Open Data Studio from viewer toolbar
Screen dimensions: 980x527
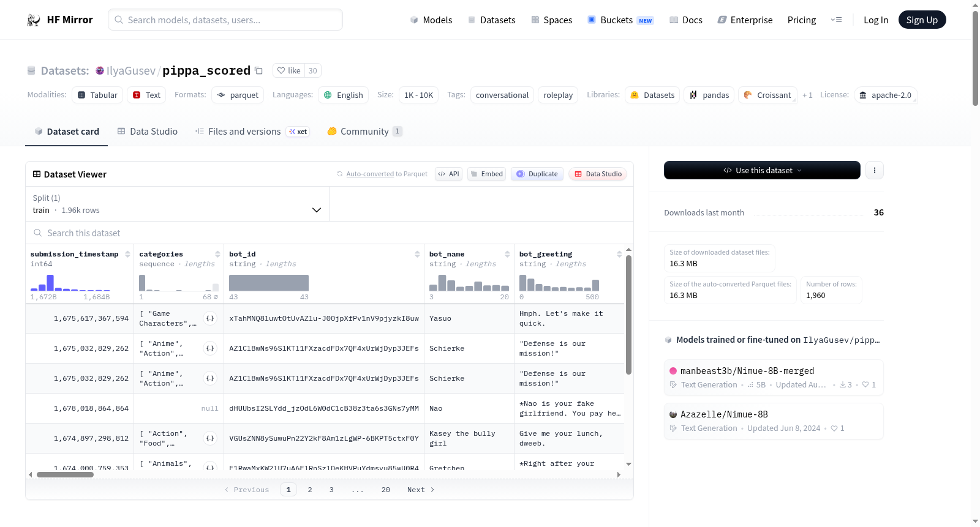(x=598, y=174)
